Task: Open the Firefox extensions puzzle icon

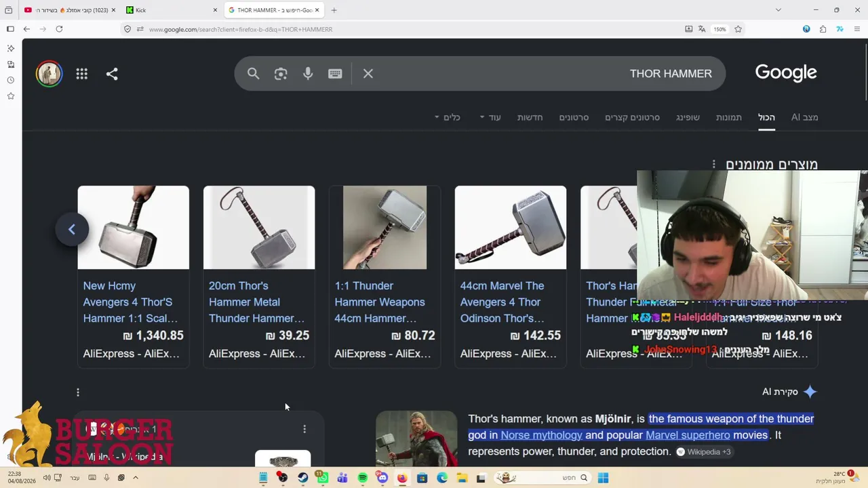Action: coord(823,29)
